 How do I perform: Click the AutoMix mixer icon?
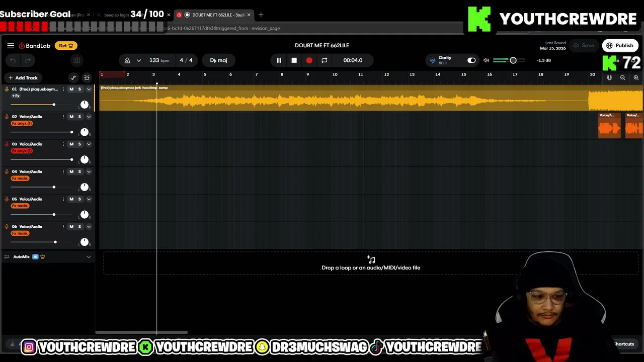pos(7,257)
